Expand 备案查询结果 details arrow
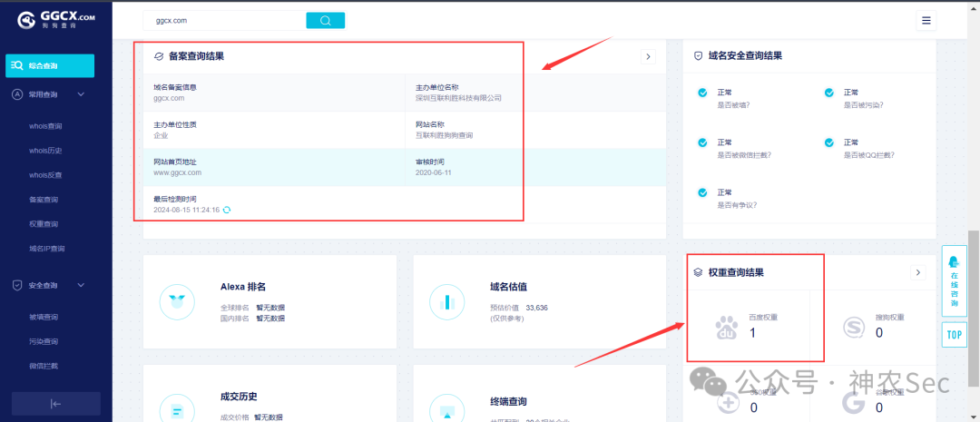 click(648, 56)
